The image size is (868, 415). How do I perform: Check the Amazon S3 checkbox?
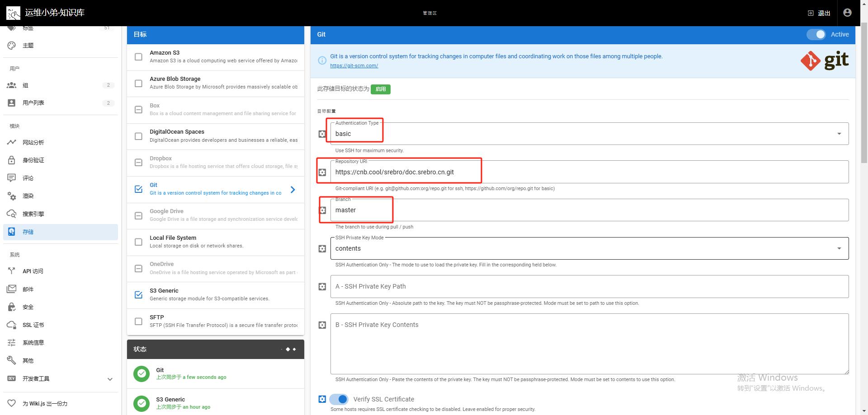coord(139,57)
